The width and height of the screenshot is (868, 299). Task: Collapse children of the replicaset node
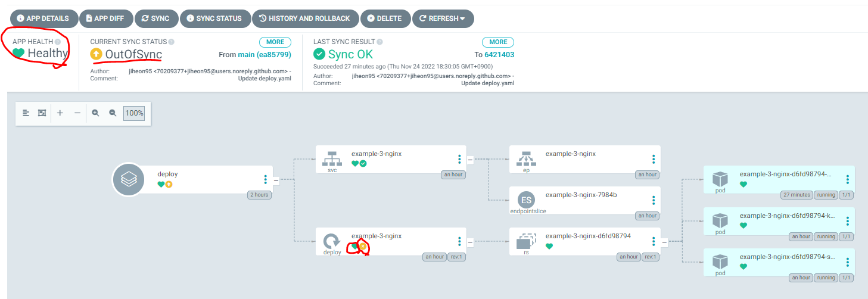tap(665, 242)
